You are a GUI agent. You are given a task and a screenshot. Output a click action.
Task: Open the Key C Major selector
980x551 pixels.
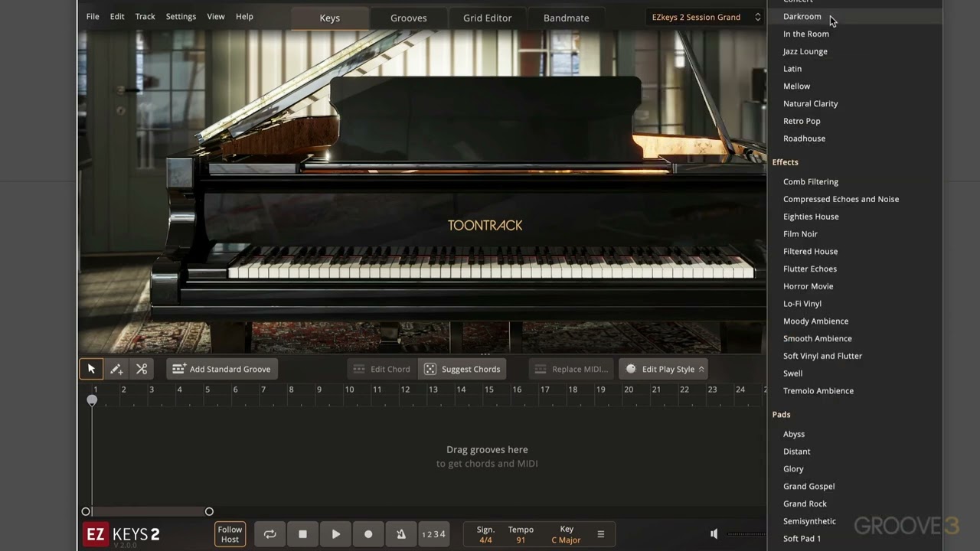pyautogui.click(x=566, y=540)
